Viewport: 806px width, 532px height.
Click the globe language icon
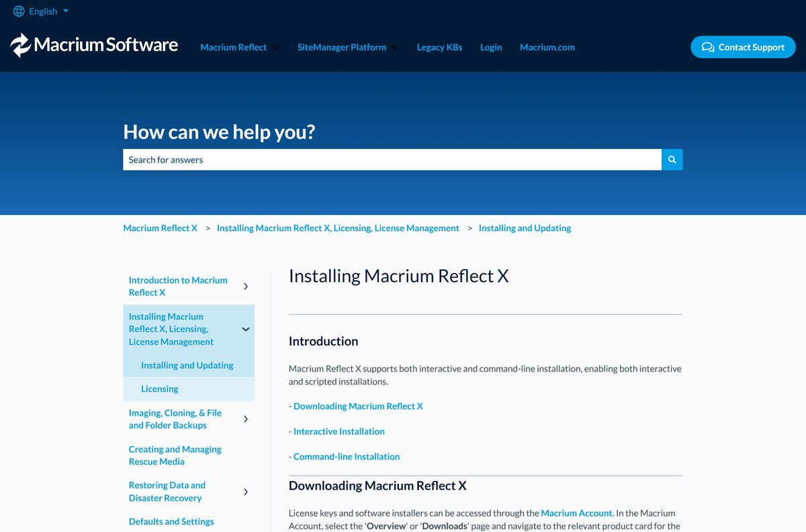[x=19, y=11]
